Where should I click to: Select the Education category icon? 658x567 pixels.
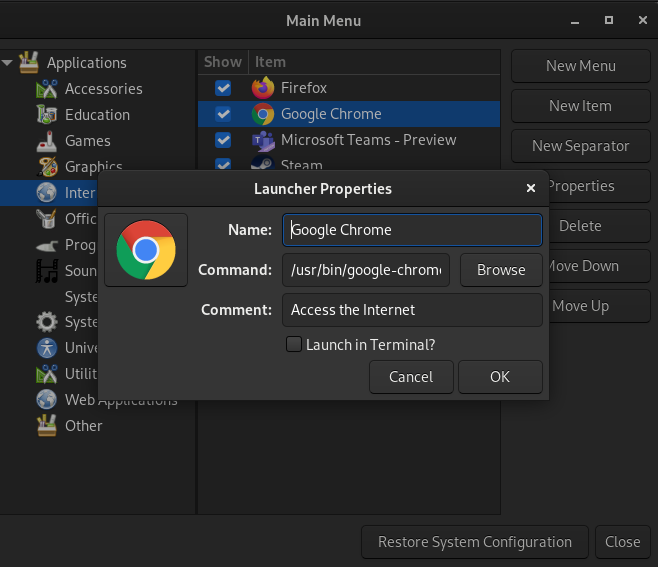(47, 115)
